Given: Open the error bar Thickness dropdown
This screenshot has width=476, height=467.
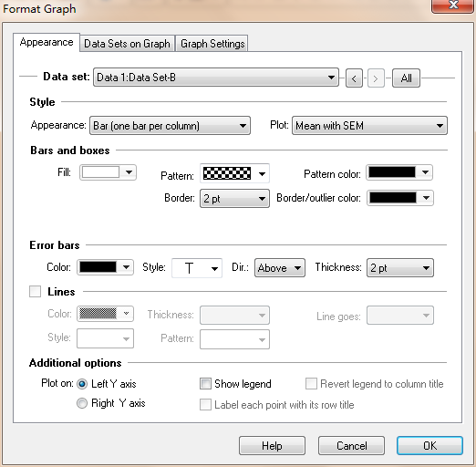Looking at the screenshot, I should pos(400,268).
